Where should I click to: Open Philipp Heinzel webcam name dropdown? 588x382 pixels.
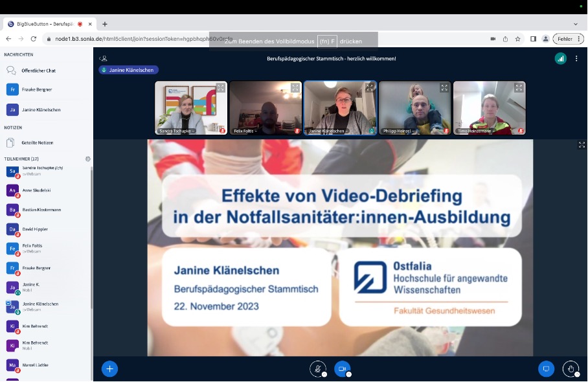pyautogui.click(x=398, y=131)
